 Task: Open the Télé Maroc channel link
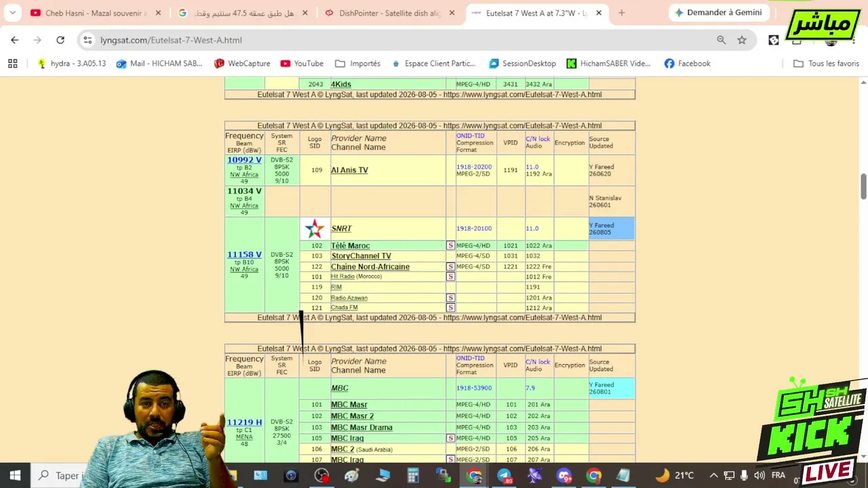pos(350,245)
